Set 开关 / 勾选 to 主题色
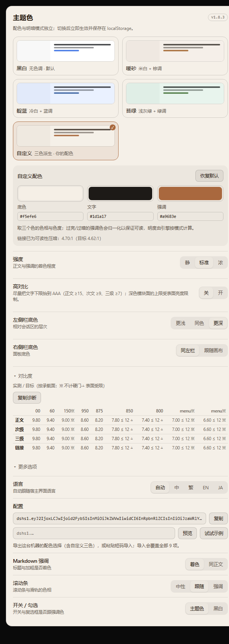229x644 pixels. (197, 609)
